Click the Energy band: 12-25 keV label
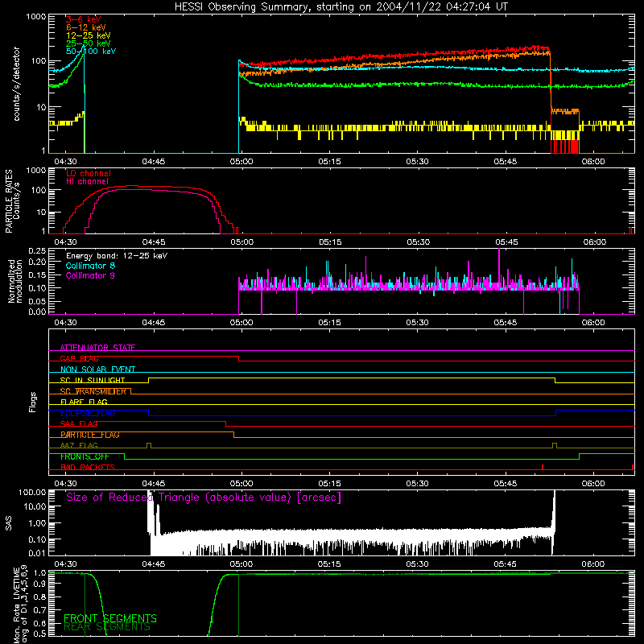The width and height of the screenshot is (644, 644). point(117,256)
